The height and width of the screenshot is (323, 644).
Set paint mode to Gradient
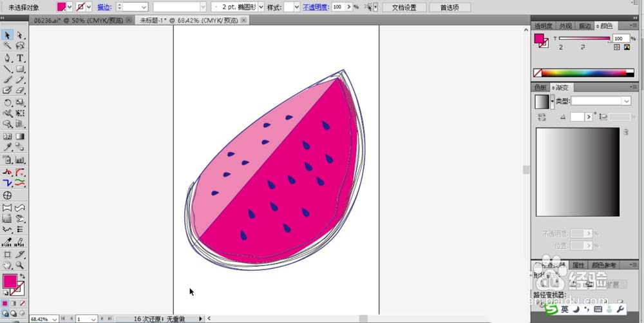[x=14, y=303]
